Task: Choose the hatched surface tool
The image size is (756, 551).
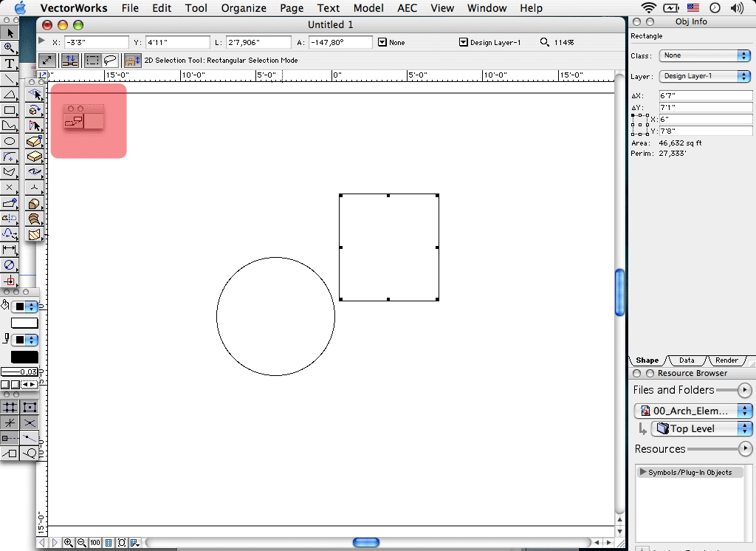Action: [x=34, y=234]
